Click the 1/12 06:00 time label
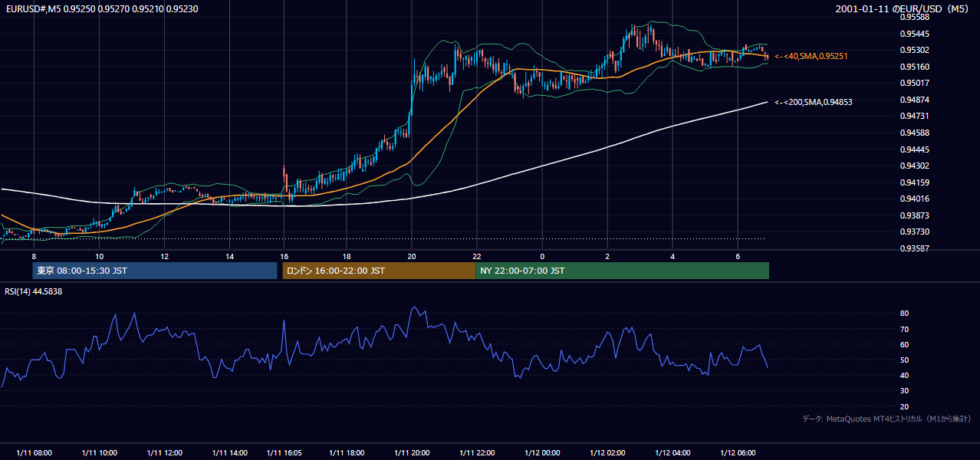 (738, 453)
